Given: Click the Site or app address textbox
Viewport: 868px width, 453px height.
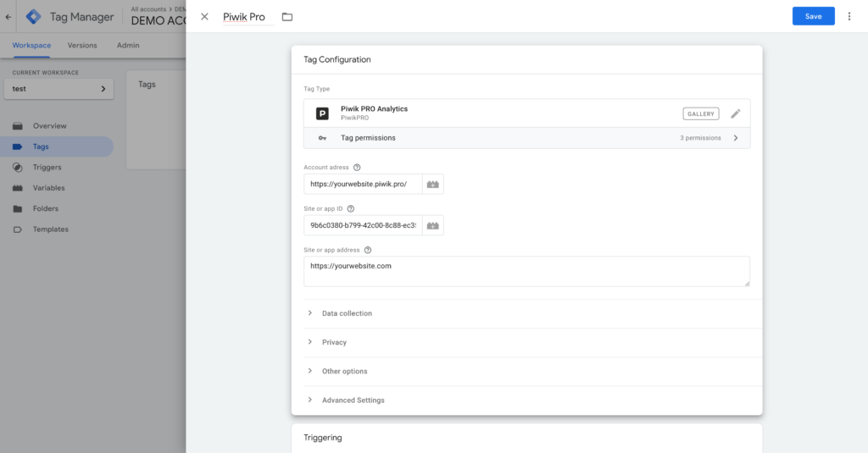Looking at the screenshot, I should (x=526, y=271).
